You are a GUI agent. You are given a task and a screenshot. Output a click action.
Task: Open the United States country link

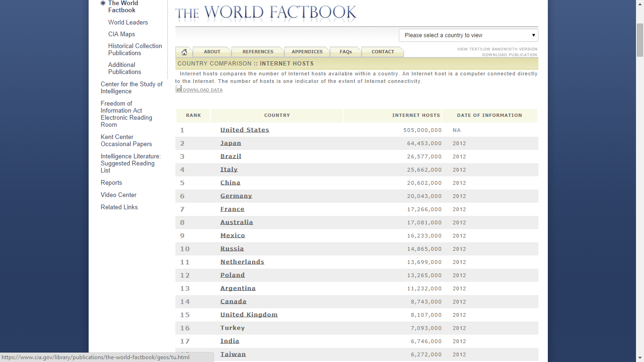245,130
